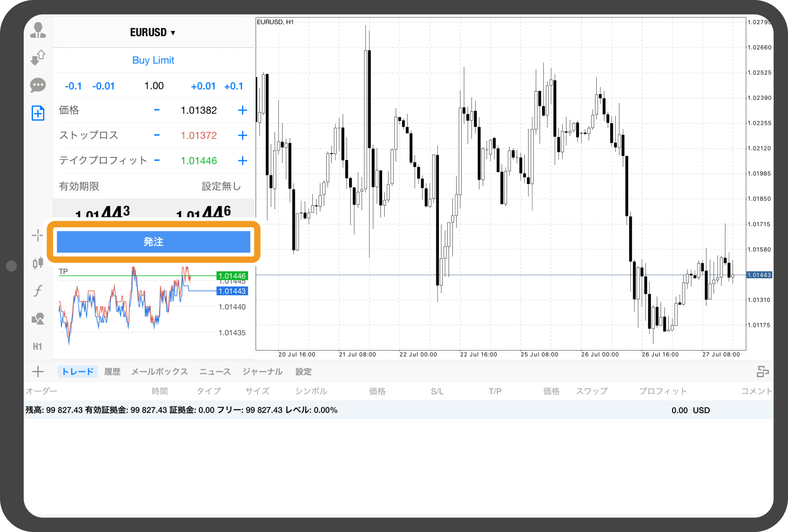Image resolution: width=788 pixels, height=532 pixels.
Task: Sort by オーダー column header
Action: coord(41,391)
